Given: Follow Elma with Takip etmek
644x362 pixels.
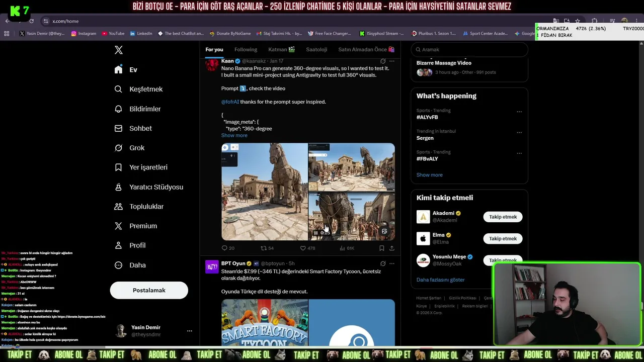Looking at the screenshot, I should coord(503,238).
